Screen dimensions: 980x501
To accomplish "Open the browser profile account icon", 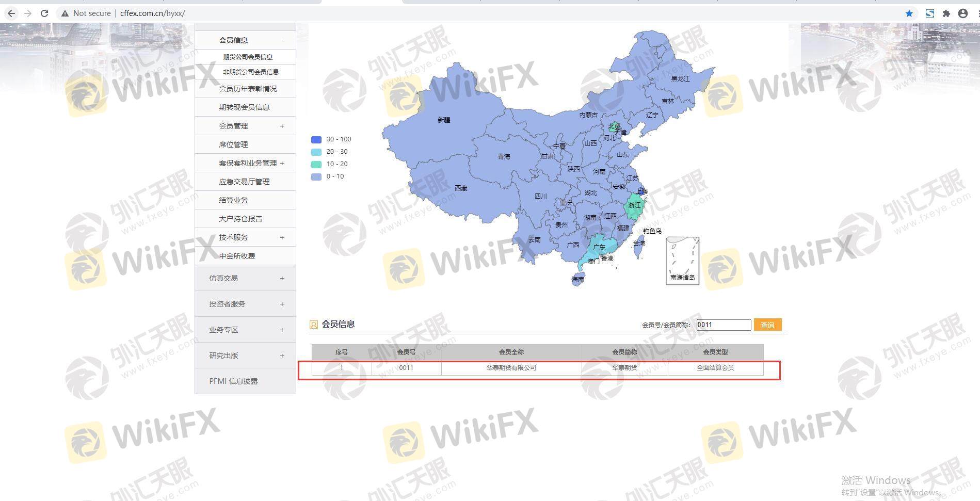I will (x=963, y=13).
